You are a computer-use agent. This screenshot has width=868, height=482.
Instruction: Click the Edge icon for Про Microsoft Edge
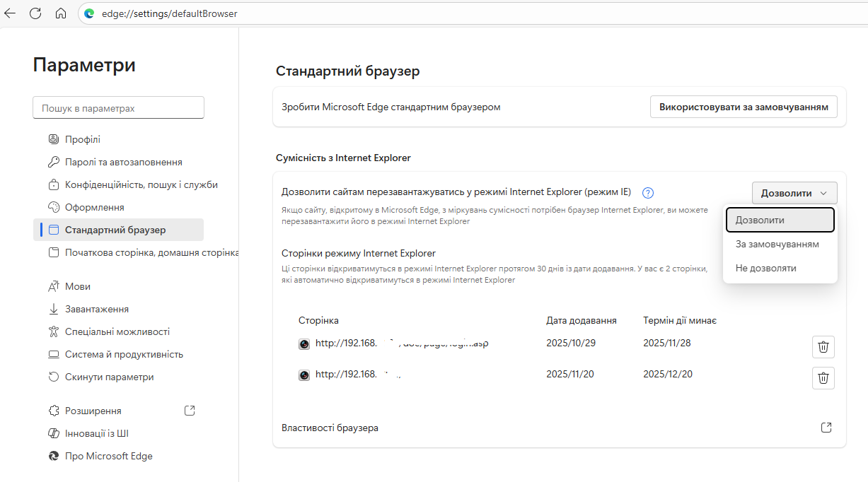(54, 456)
